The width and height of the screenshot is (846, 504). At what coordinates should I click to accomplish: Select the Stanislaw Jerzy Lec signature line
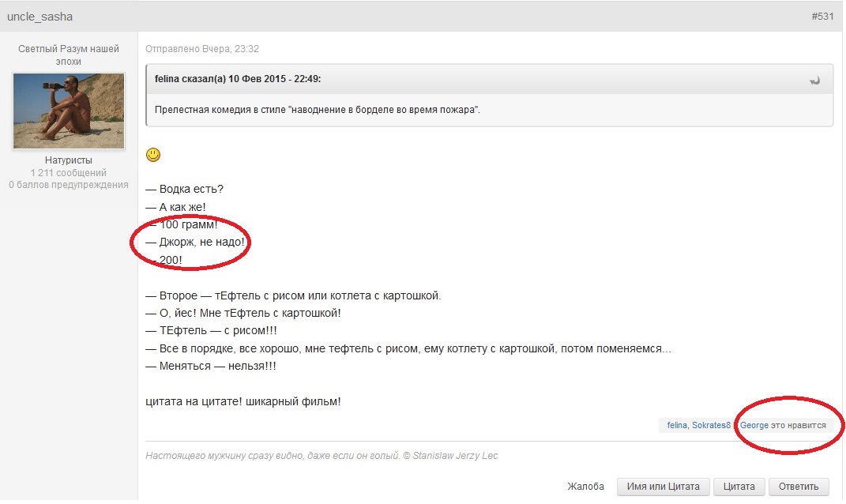pyautogui.click(x=321, y=456)
